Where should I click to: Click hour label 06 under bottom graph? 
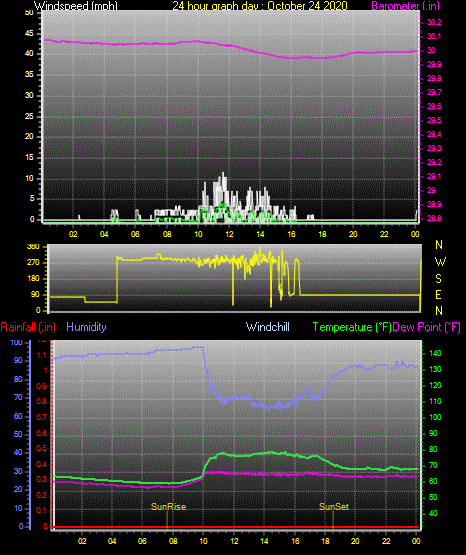point(143,541)
